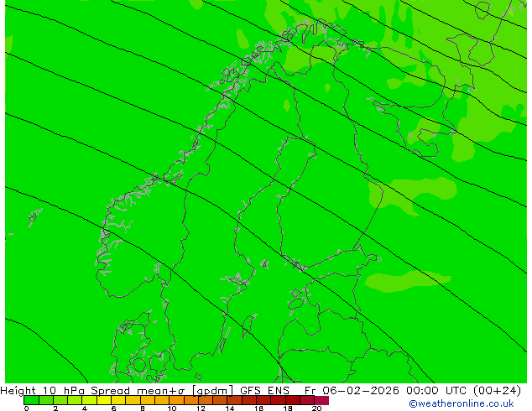Click the legend swatch between 3 and 4
Screen dimensions: 532x411
[x=75, y=400]
